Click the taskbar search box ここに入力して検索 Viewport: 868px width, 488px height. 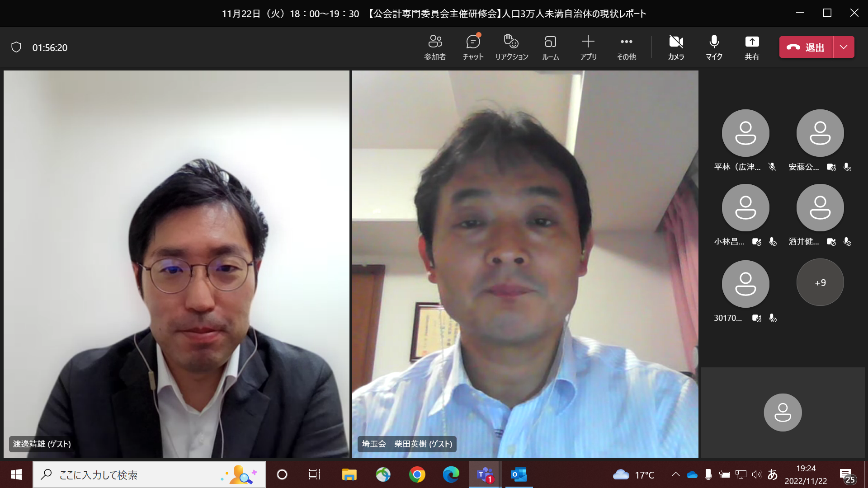tap(149, 474)
